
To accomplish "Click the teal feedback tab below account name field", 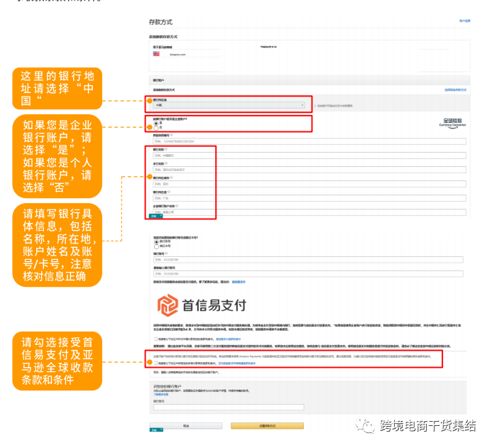I will (156, 216).
